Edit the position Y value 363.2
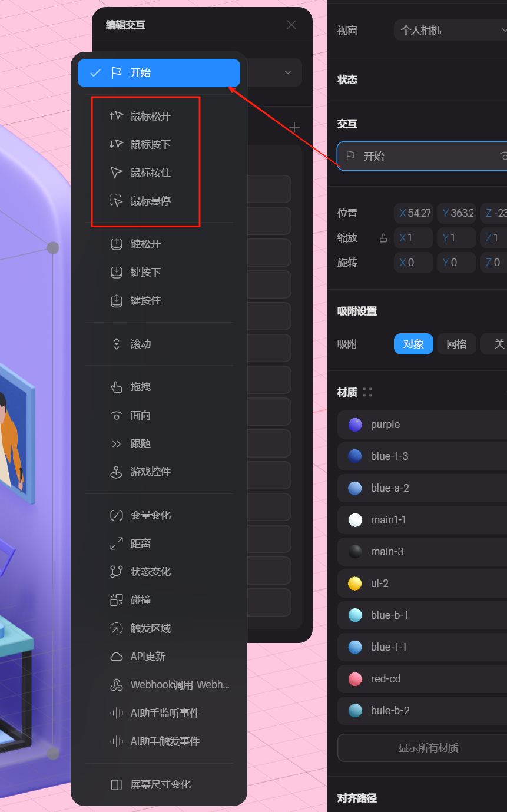507x812 pixels. coord(456,213)
